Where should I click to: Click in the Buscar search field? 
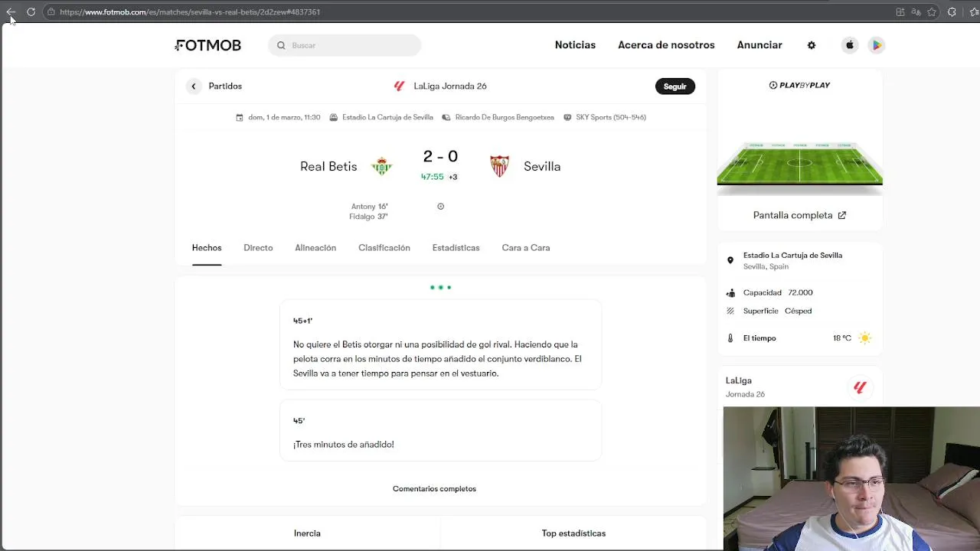click(x=345, y=45)
